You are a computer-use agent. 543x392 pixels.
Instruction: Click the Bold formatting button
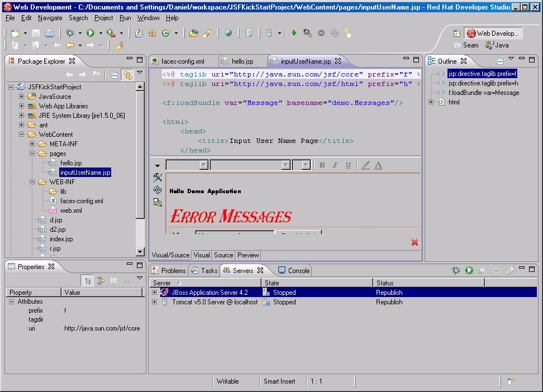[322, 165]
